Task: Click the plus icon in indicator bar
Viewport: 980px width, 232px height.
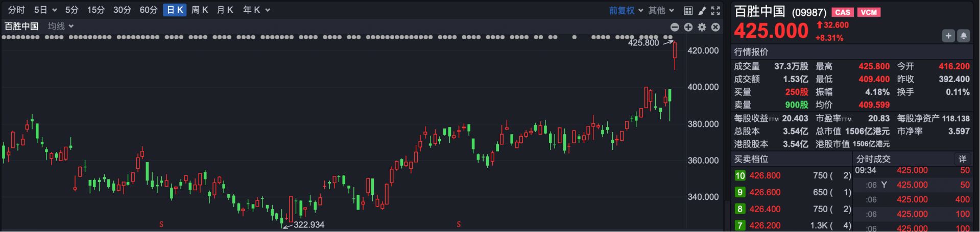Action: coord(688,27)
